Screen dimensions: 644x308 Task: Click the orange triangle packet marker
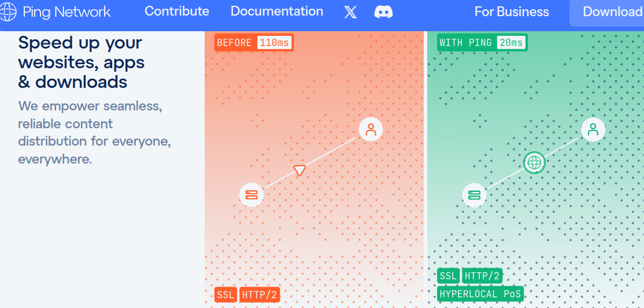tap(299, 170)
